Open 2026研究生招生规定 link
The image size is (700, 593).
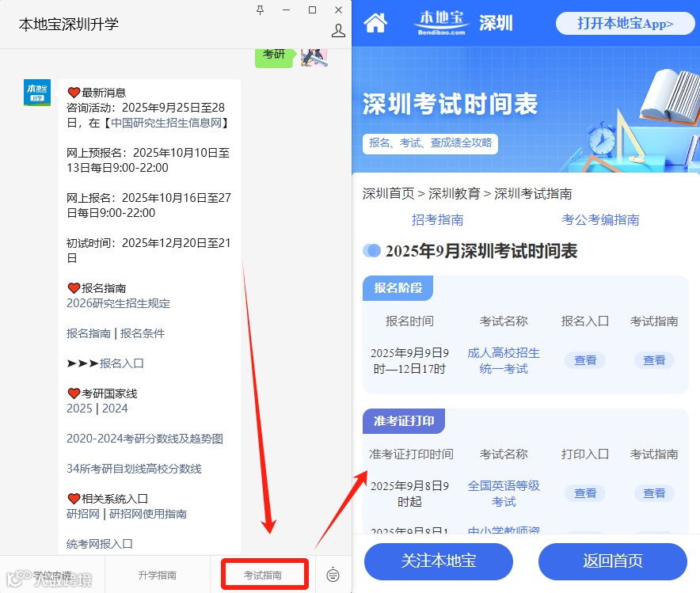coord(118,303)
